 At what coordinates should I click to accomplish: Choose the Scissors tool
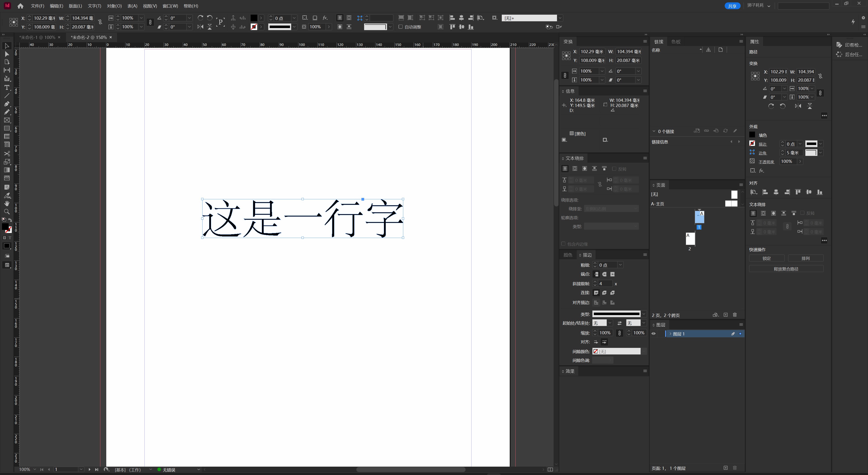[x=7, y=153]
